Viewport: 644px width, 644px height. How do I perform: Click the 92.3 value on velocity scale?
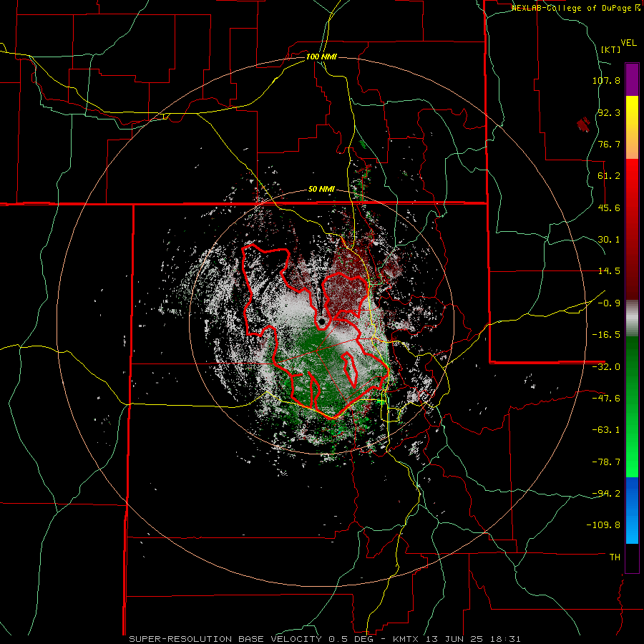click(x=609, y=112)
